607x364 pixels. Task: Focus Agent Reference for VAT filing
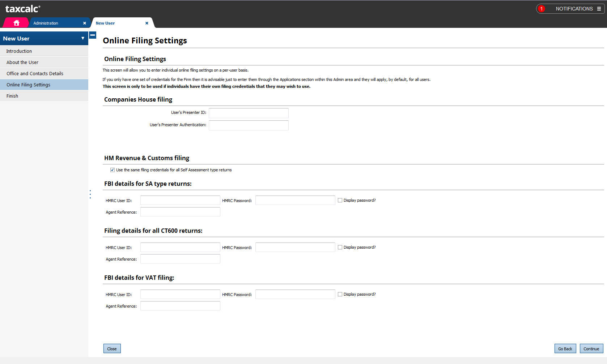click(180, 306)
